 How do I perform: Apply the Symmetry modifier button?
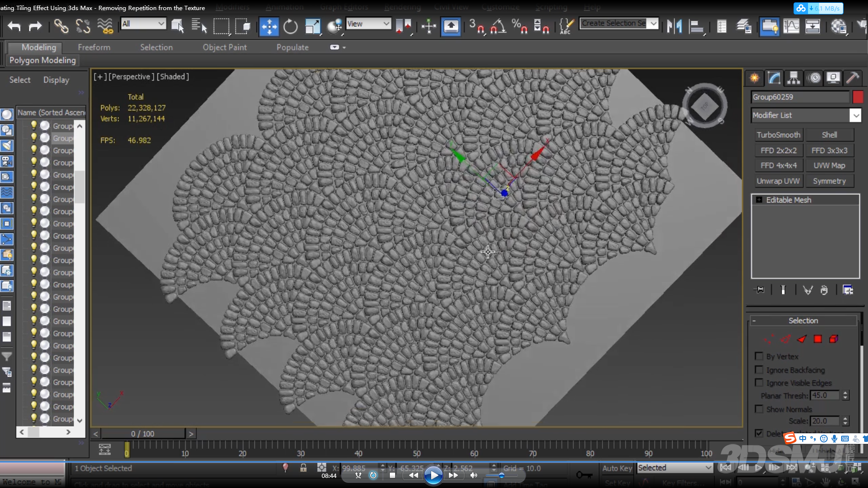tap(830, 181)
